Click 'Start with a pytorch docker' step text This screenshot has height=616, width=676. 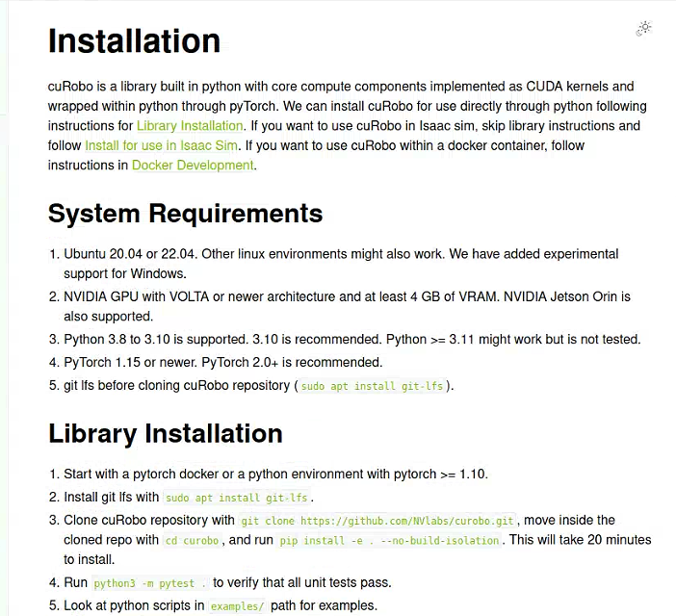[x=276, y=475]
